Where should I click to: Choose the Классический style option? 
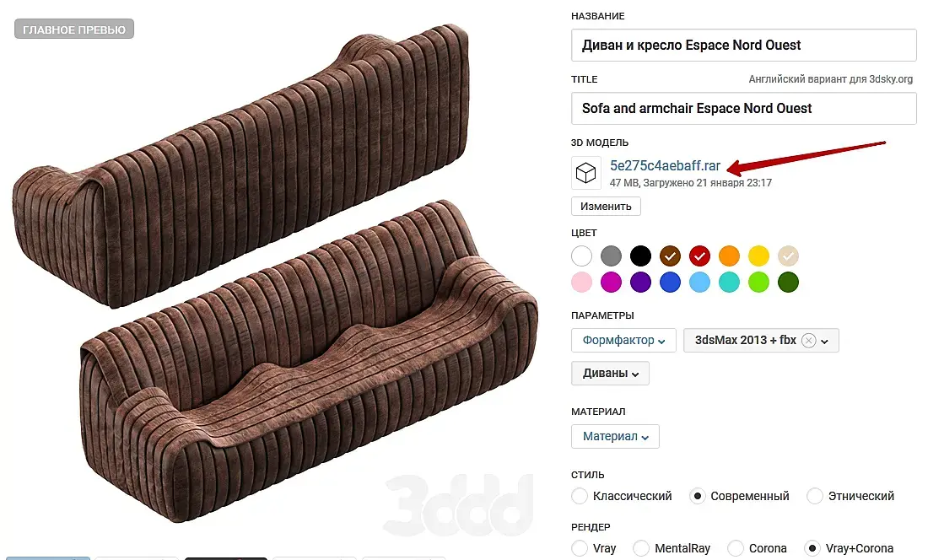[580, 496]
